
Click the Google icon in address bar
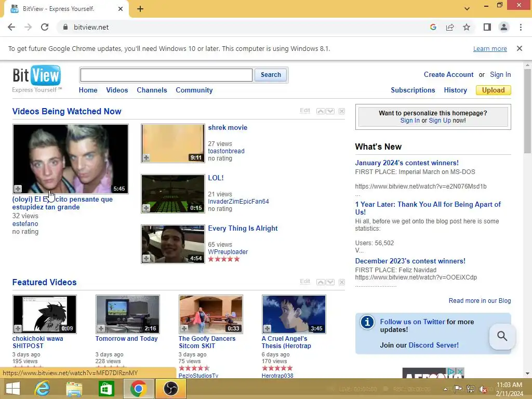click(x=433, y=27)
